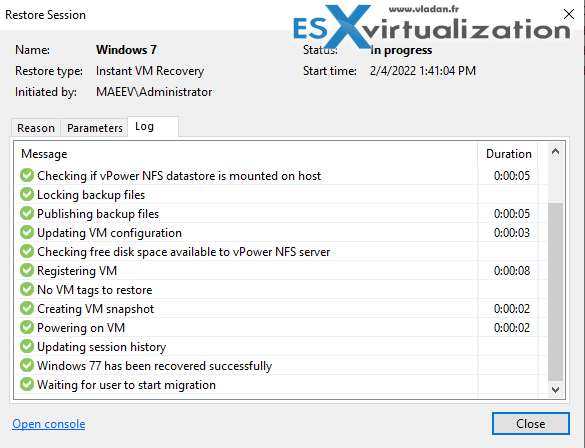Click the vertical scrollbar thumb
The height and width of the screenshot is (448, 585).
click(556, 292)
